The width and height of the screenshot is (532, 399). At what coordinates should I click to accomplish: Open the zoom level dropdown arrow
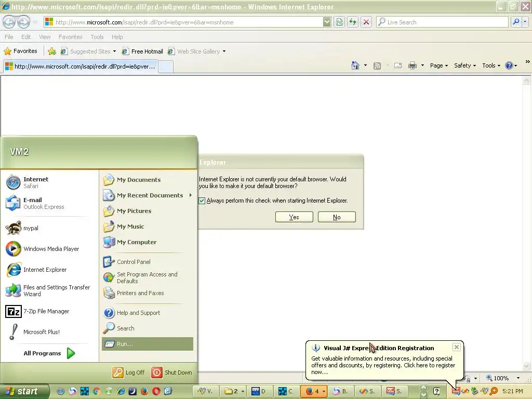[x=518, y=378]
